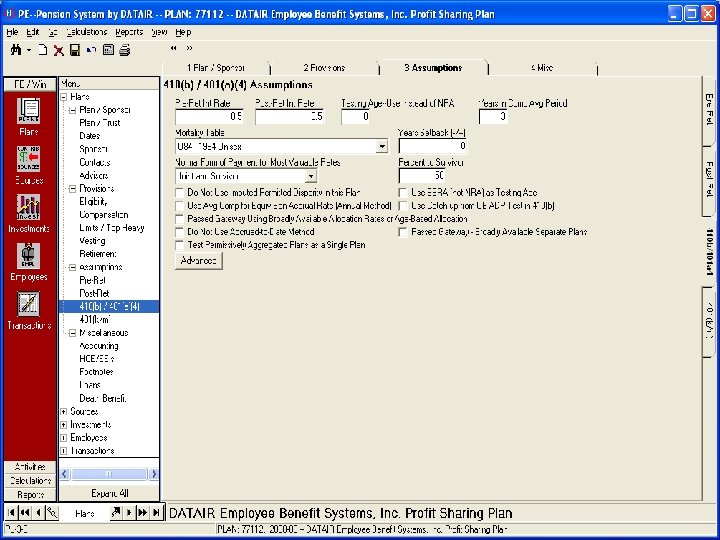Click the Percent to Survivor input field
Image resolution: width=720 pixels, height=540 pixels.
click(422, 176)
